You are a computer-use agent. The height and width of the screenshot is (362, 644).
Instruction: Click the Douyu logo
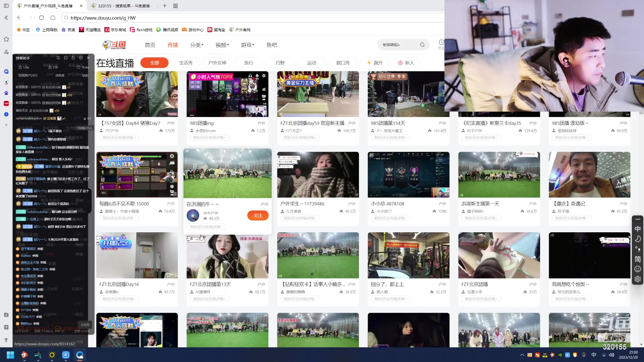pos(114,45)
